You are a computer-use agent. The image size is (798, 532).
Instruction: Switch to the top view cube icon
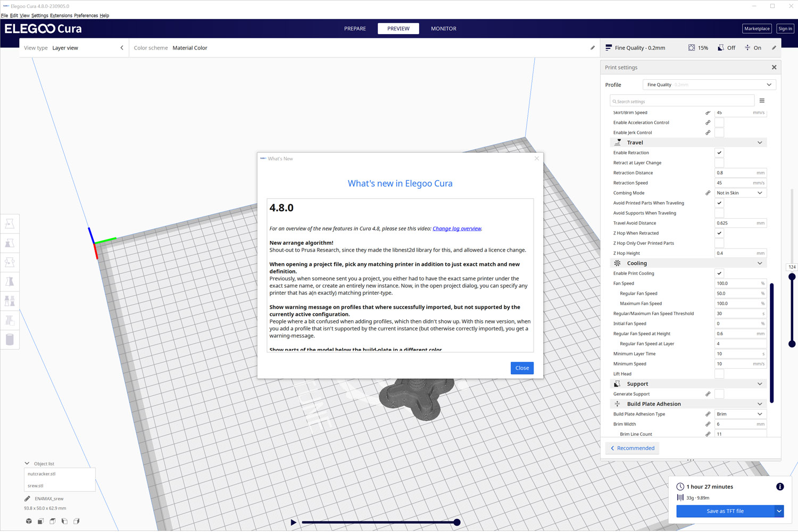point(53,521)
